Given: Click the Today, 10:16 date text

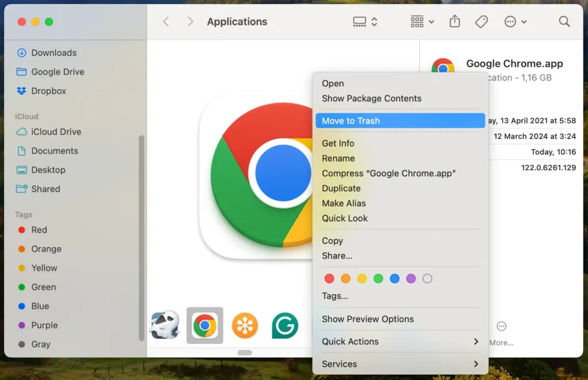Looking at the screenshot, I should click(x=554, y=152).
